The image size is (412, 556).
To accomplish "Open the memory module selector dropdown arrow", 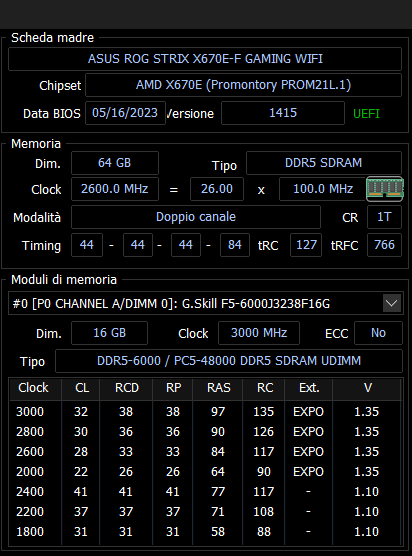I will pyautogui.click(x=392, y=303).
